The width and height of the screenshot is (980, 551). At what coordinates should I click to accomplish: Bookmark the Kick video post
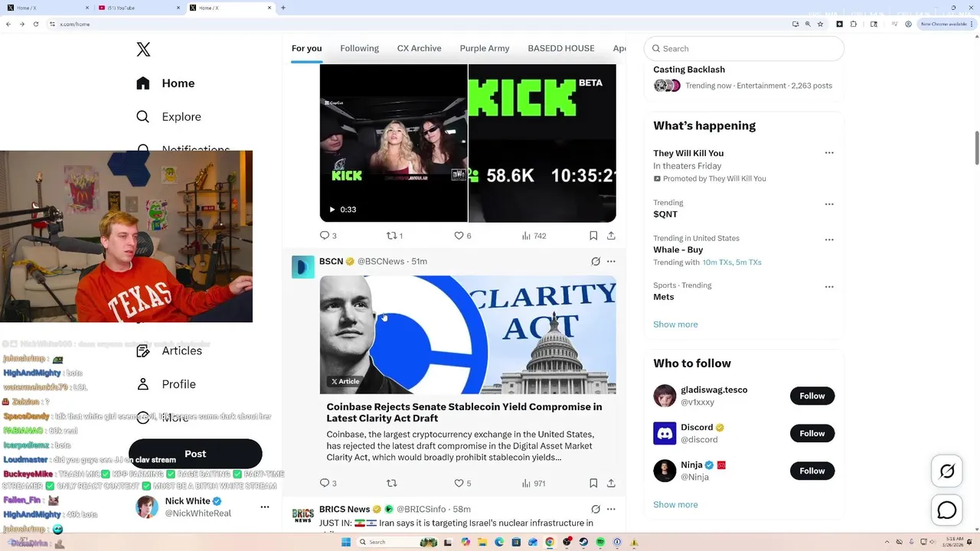pos(593,236)
